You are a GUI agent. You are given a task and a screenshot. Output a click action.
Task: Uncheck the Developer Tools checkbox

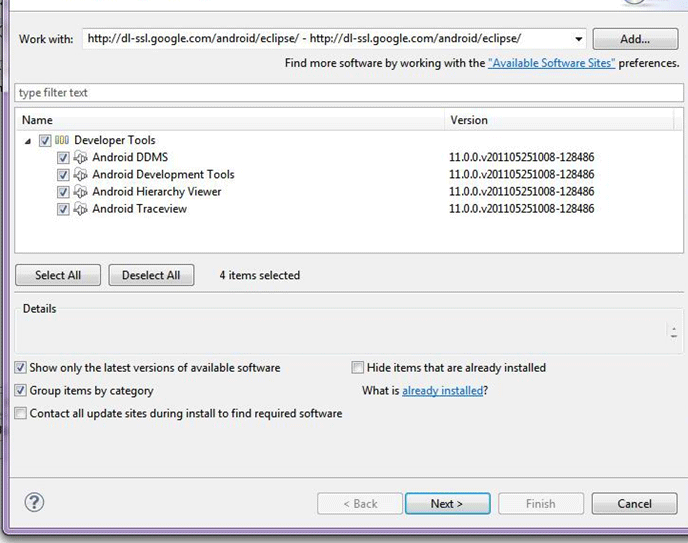tap(45, 140)
